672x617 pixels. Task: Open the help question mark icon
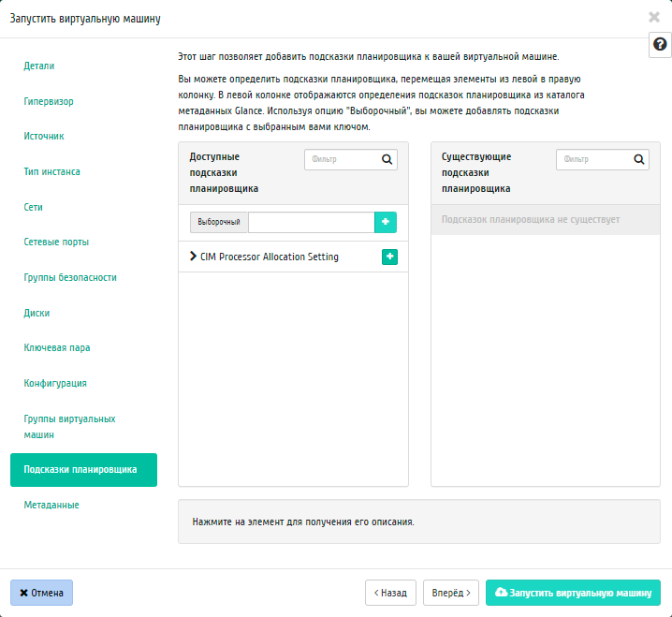[x=660, y=45]
